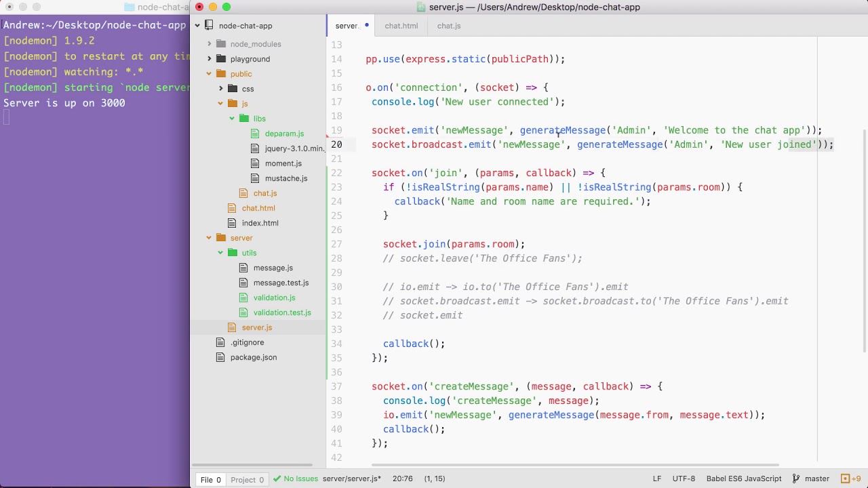Click the +9 git changes indicator

point(851,479)
